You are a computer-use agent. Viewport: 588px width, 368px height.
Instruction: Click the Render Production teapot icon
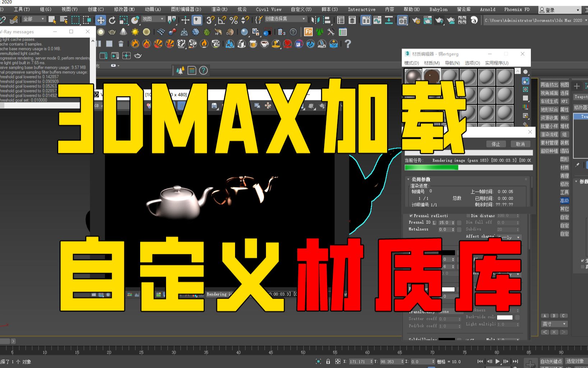439,21
